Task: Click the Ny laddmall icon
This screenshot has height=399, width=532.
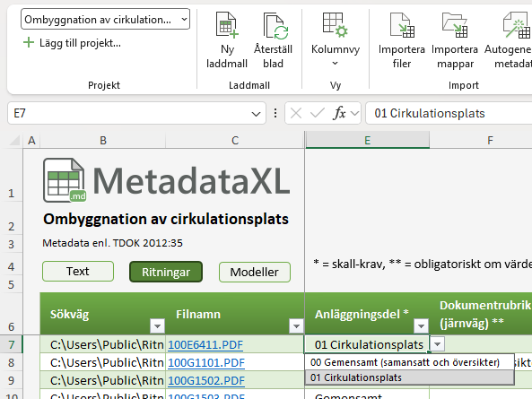Action: click(x=227, y=25)
